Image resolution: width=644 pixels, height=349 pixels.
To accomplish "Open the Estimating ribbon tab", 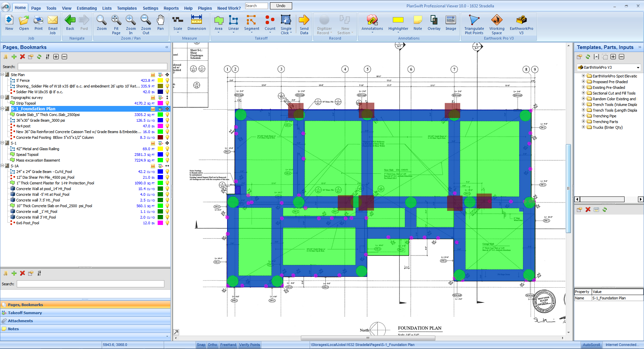I will pos(87,8).
